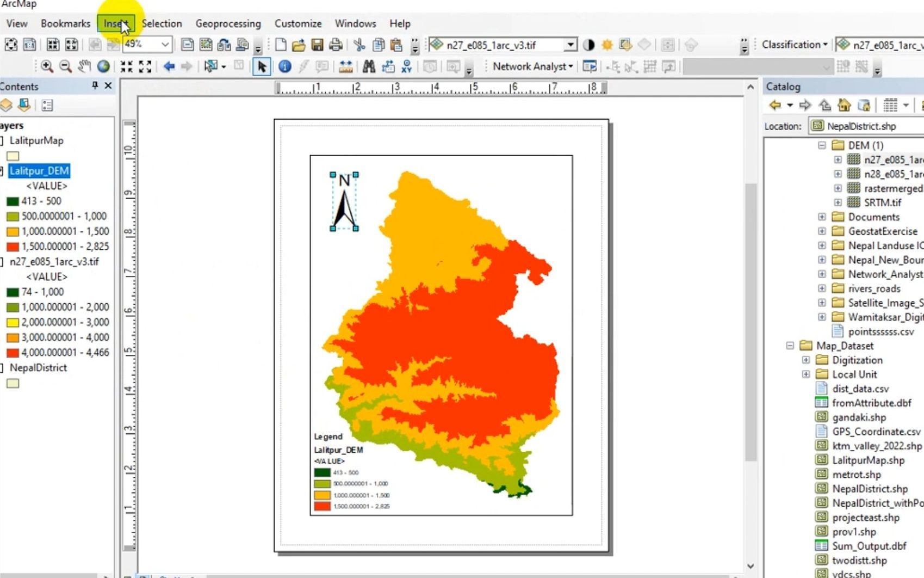Enable the n27_e085_1arc_v3.tif layer
This screenshot has height=578, width=924.
[2, 261]
